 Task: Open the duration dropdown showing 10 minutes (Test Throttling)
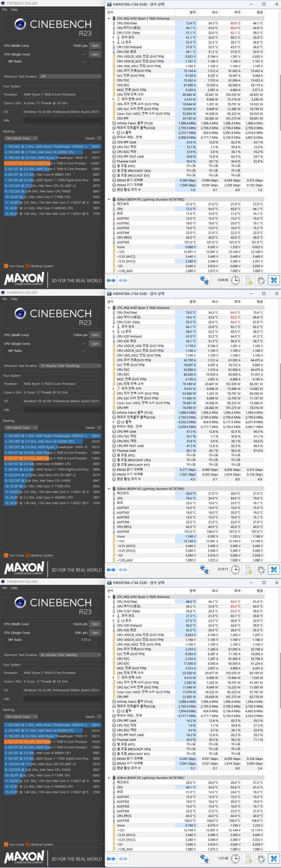pyautogui.click(x=70, y=366)
